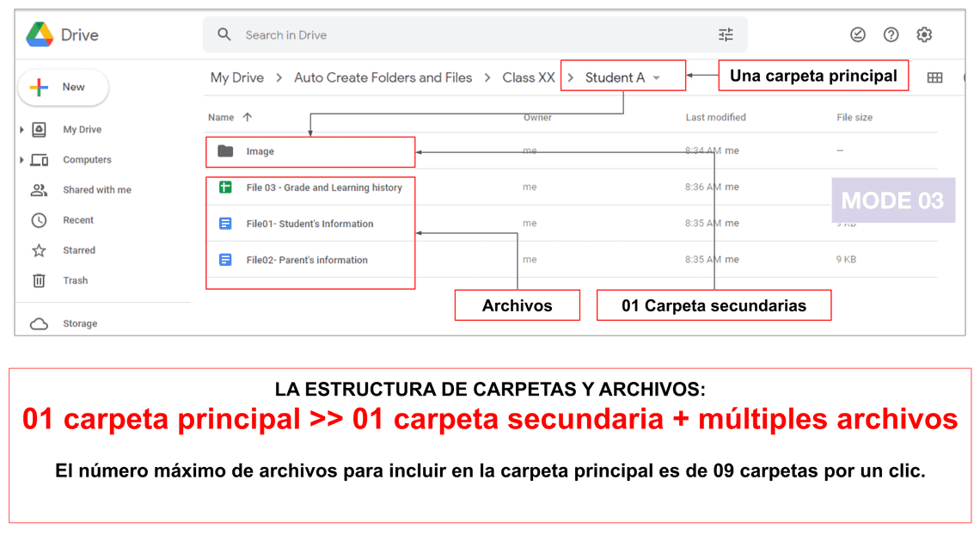
Task: Open File 03 - Grade and Learning history
Action: point(323,188)
